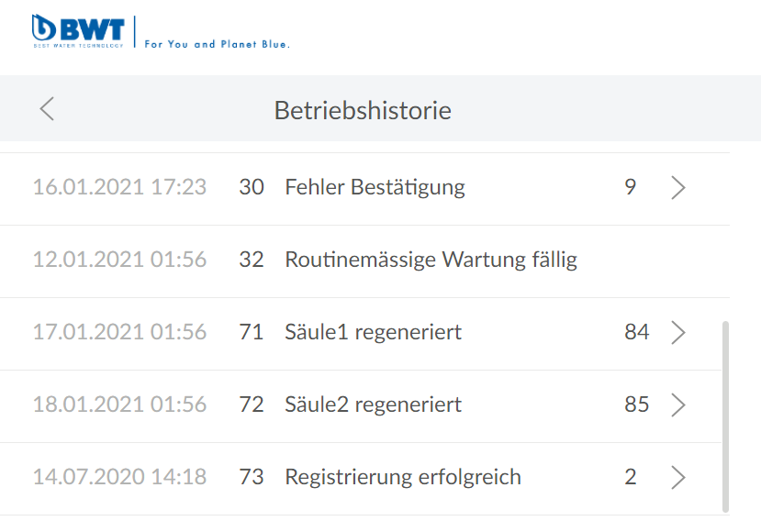Image resolution: width=761 pixels, height=532 pixels.
Task: Click the Säule2 regeneriert entry text
Action: point(373,405)
